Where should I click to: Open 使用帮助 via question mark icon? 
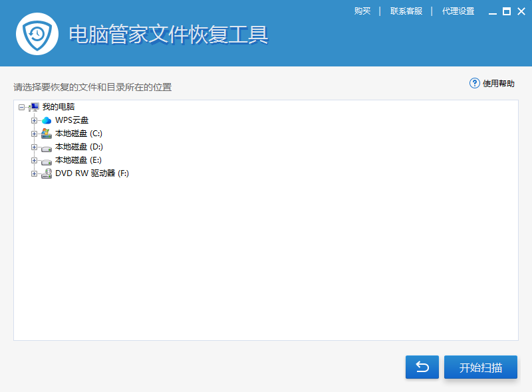click(473, 83)
